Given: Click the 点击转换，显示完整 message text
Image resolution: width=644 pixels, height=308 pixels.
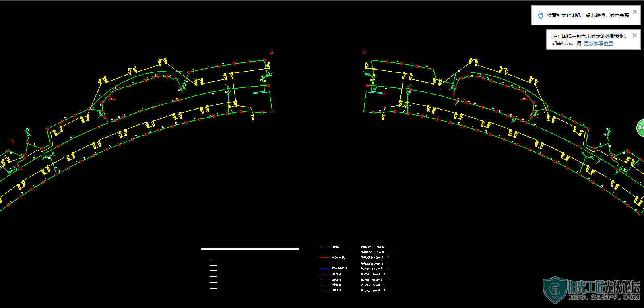Looking at the screenshot, I should (x=607, y=15).
